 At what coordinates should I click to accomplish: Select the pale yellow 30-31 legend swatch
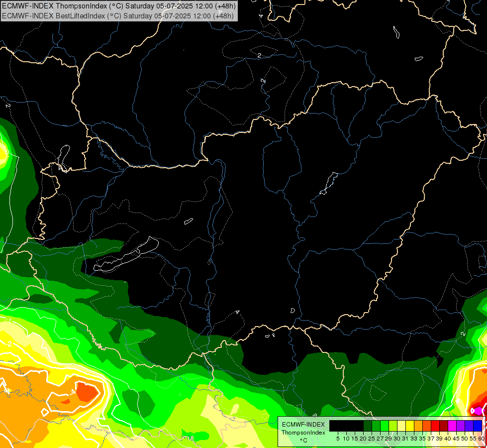pos(401,426)
